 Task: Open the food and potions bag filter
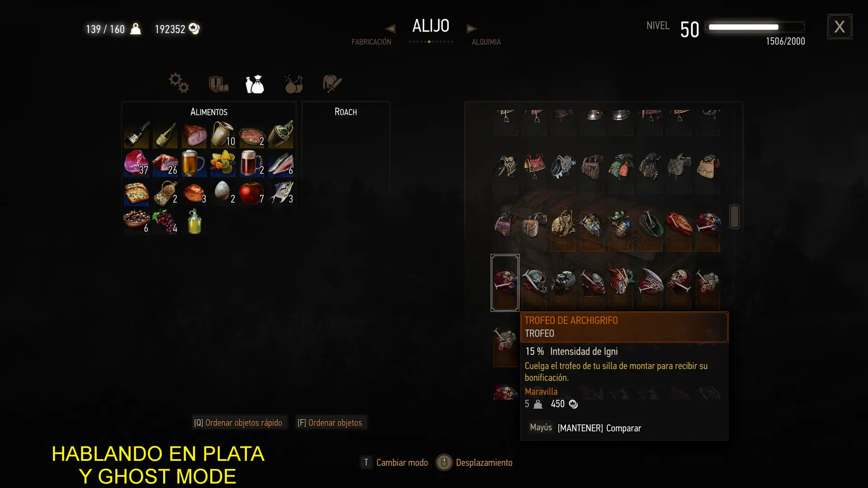(255, 84)
